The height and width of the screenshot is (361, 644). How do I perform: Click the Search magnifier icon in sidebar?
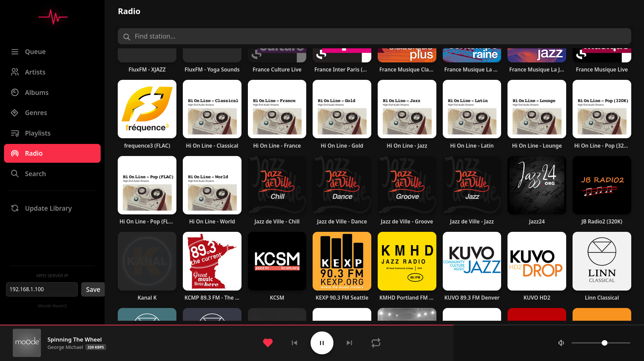15,174
